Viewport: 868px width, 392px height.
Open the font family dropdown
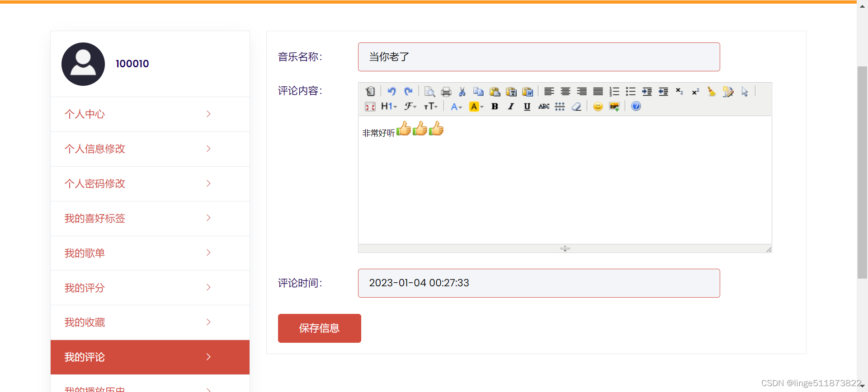coord(410,106)
